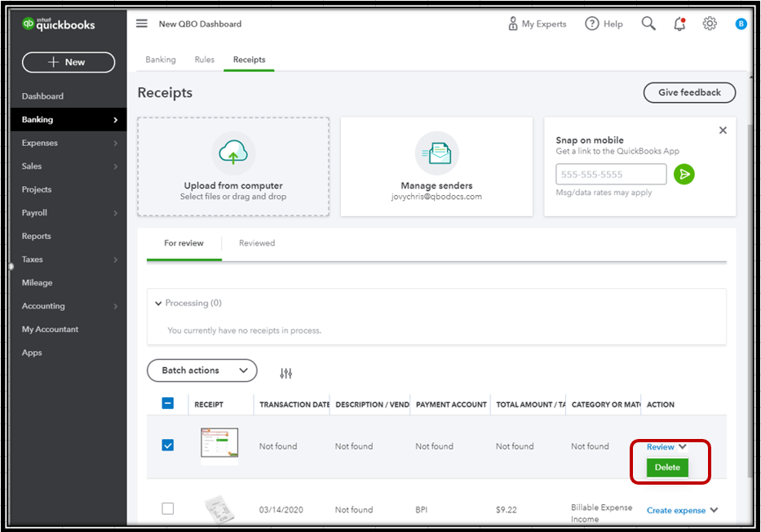
Task: Switch to the Banking tab
Action: coord(161,60)
